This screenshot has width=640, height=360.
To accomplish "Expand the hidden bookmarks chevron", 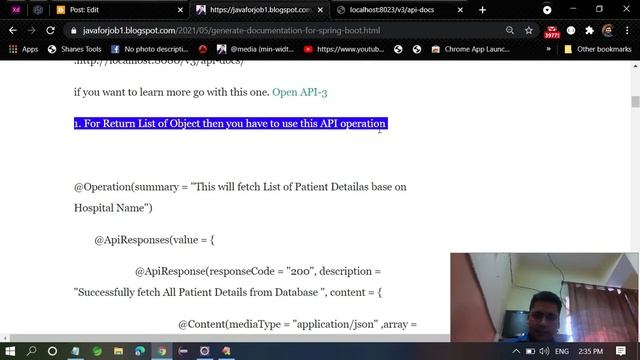I will coord(548,49).
